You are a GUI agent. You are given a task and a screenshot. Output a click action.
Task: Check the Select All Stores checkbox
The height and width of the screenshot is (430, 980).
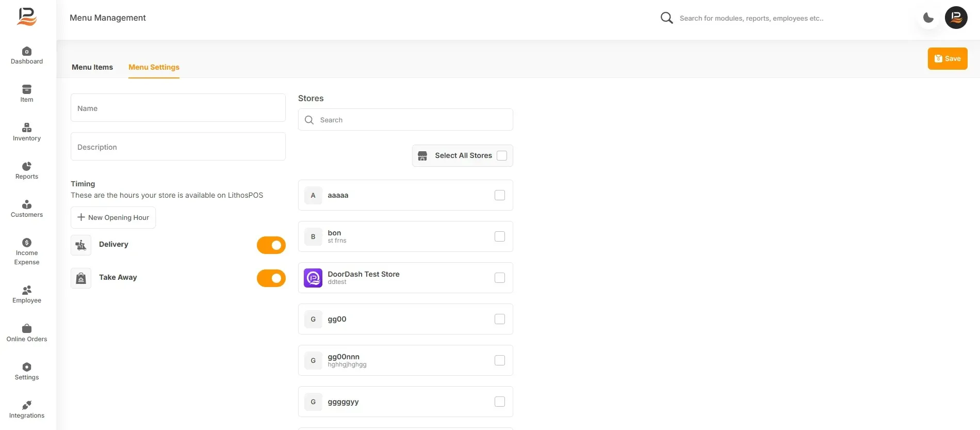[x=502, y=155]
